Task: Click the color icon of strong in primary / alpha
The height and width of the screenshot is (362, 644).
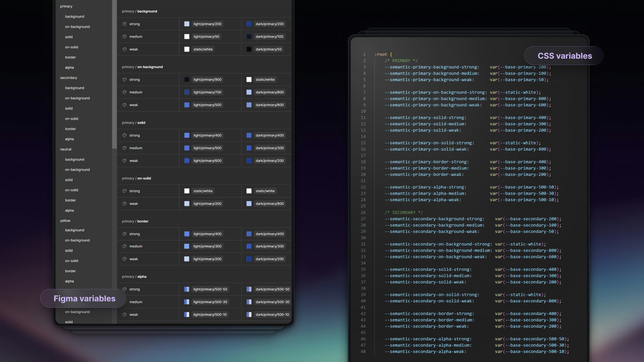Action: (124, 289)
